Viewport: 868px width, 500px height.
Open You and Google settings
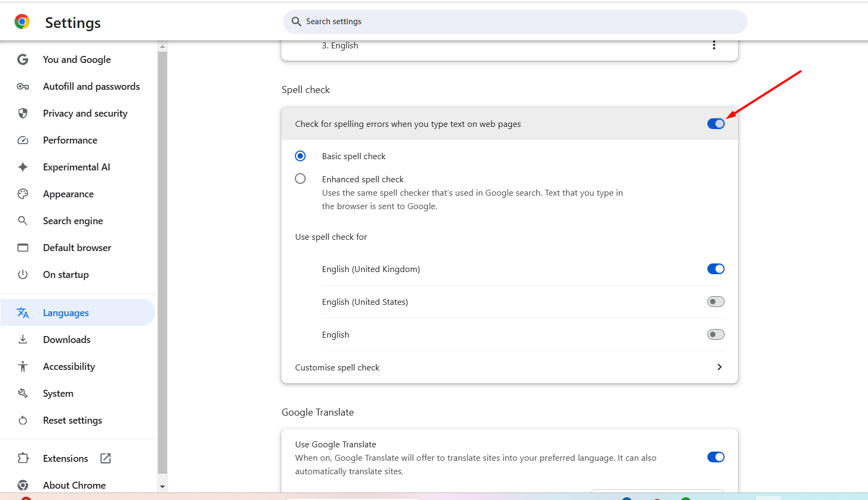77,60
